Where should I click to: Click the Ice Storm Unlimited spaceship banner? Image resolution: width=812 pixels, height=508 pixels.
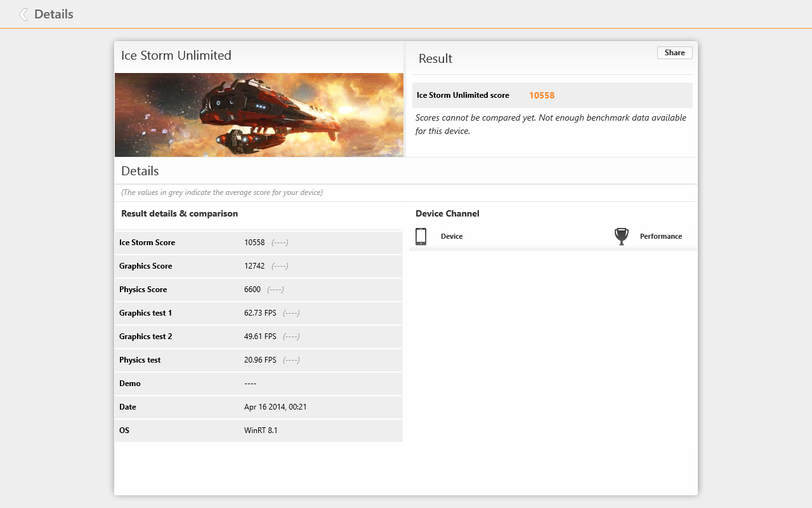259,115
